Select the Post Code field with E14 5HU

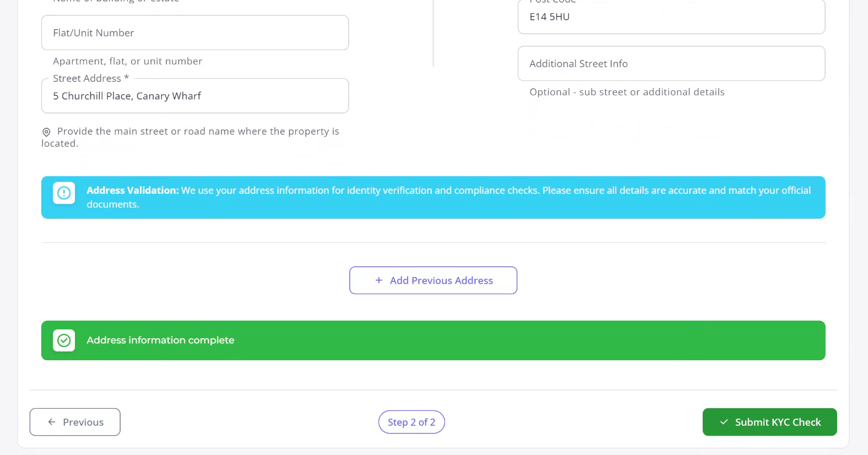pyautogui.click(x=671, y=17)
